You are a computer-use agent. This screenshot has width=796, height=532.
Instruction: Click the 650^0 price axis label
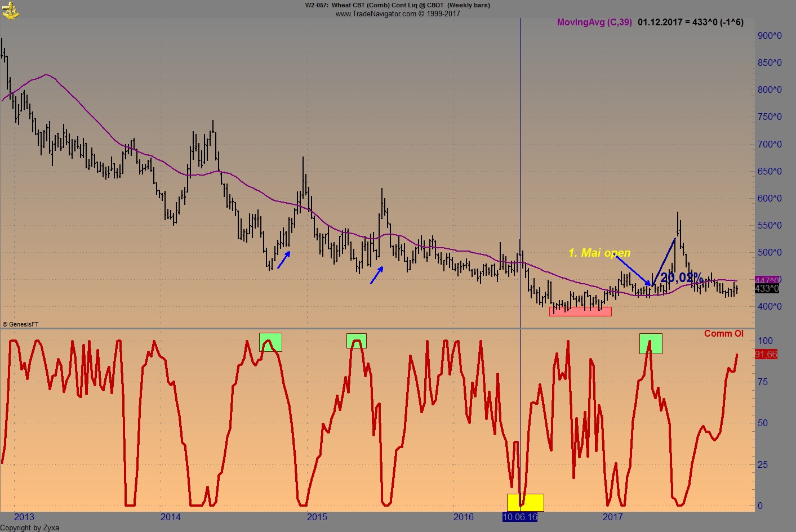point(770,171)
